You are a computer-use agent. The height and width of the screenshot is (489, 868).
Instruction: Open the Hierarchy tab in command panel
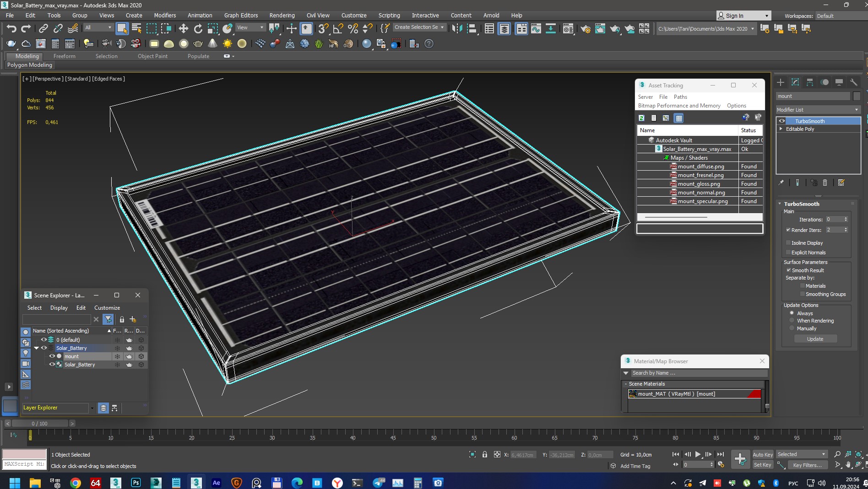coord(809,82)
